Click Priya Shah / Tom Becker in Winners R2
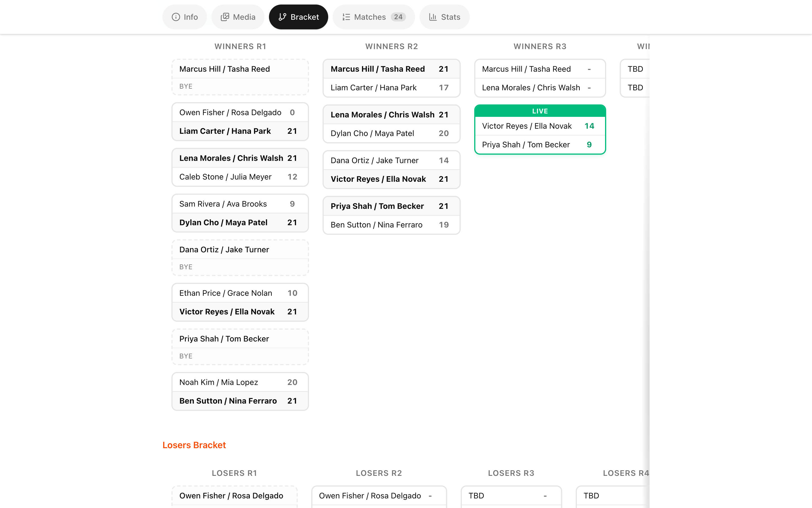812x508 pixels. (391, 206)
